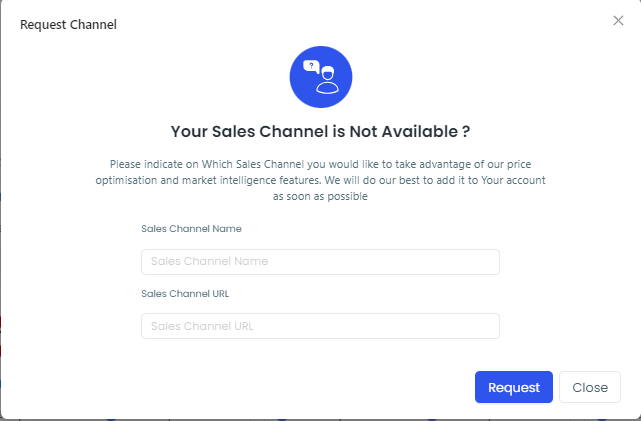Click the word Close on the outlined button

tap(590, 387)
